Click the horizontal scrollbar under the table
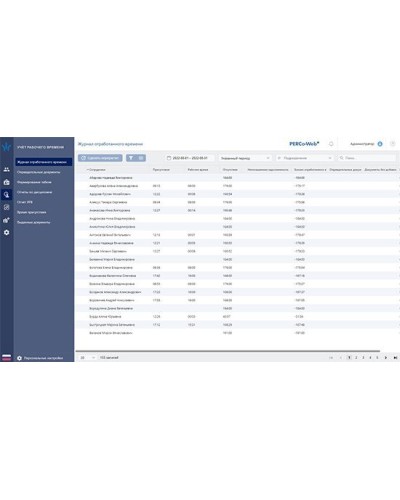The height and width of the screenshot is (500, 400). [228, 351]
